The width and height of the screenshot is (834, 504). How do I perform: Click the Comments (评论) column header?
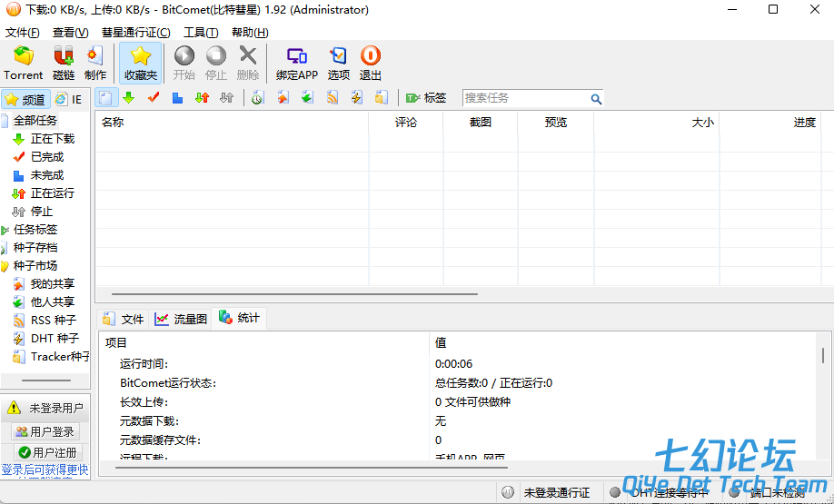click(406, 123)
